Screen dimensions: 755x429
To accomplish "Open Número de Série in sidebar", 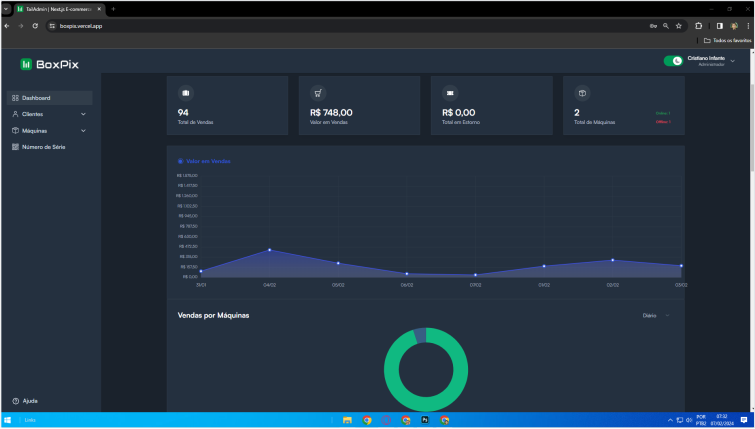I will click(x=48, y=146).
